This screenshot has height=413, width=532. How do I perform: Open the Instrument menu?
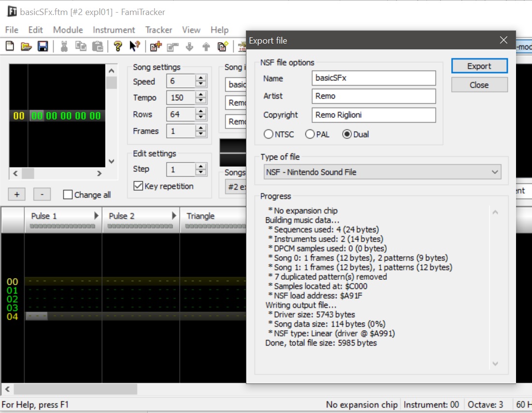[114, 30]
